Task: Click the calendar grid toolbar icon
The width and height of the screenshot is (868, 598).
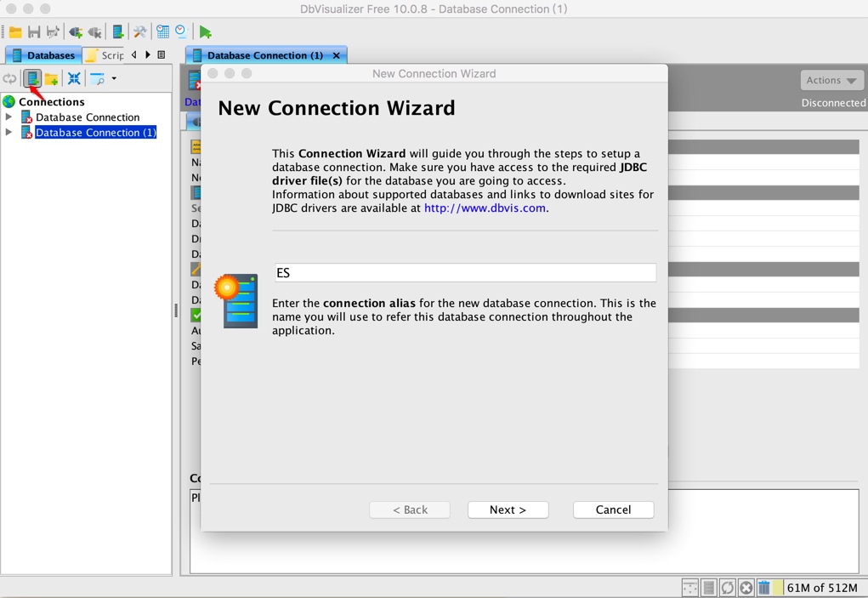Action: point(162,32)
